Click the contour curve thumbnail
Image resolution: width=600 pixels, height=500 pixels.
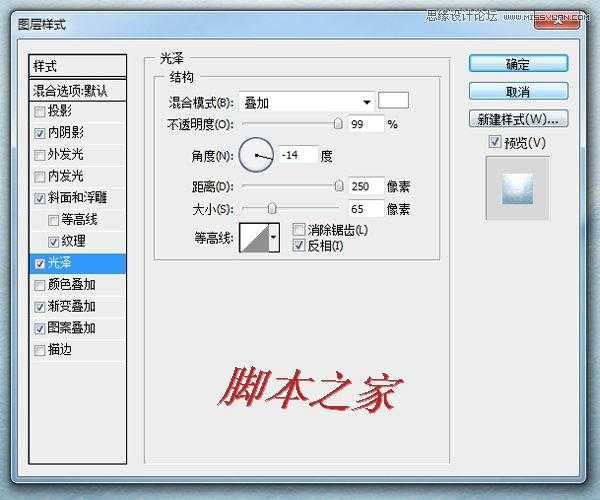pyautogui.click(x=254, y=238)
